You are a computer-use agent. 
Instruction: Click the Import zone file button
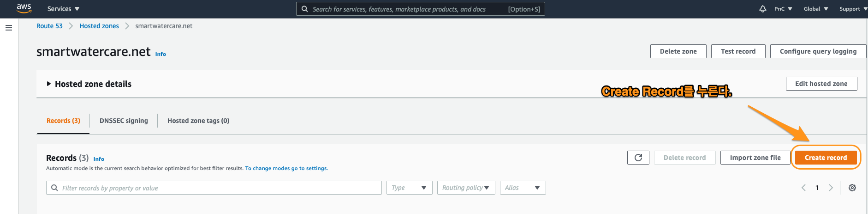coord(755,158)
